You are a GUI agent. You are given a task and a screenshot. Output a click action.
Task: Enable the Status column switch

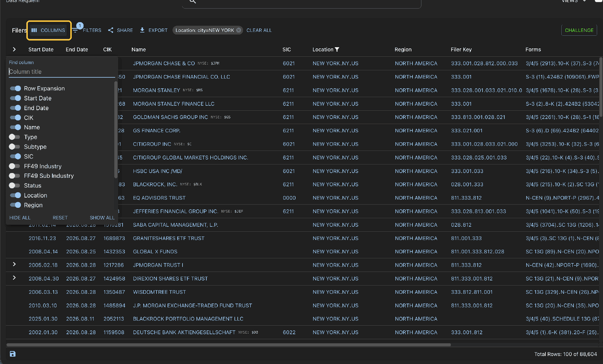14,186
